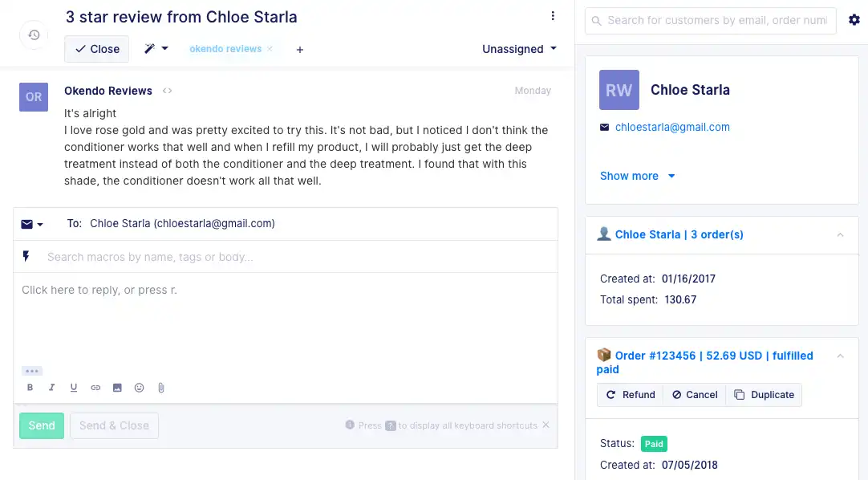Toggle italic text formatting
Viewport: 868px width, 480px height.
[52, 388]
